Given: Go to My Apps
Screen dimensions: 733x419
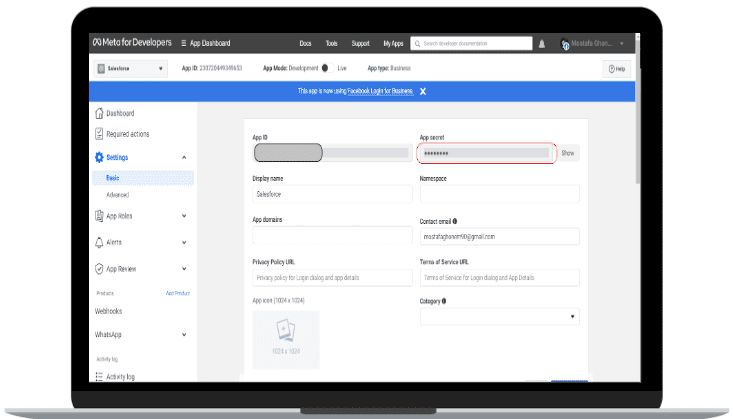Looking at the screenshot, I should coord(393,43).
